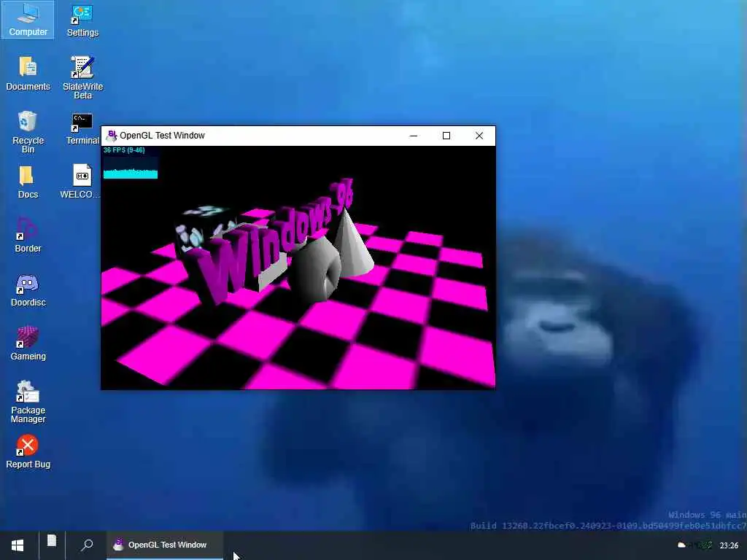
Task: Open the Computer desktop icon
Action: coord(28,20)
